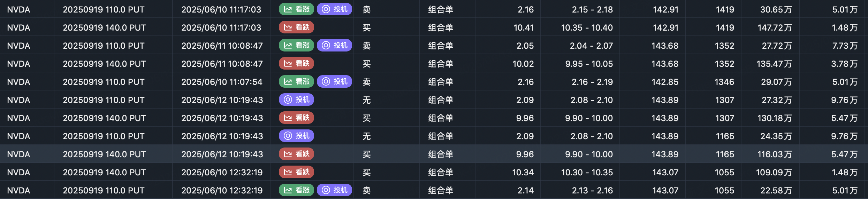The image size is (868, 199).
Task: Click the 看涨 tag in the 22.58万 row
Action: coord(296,190)
